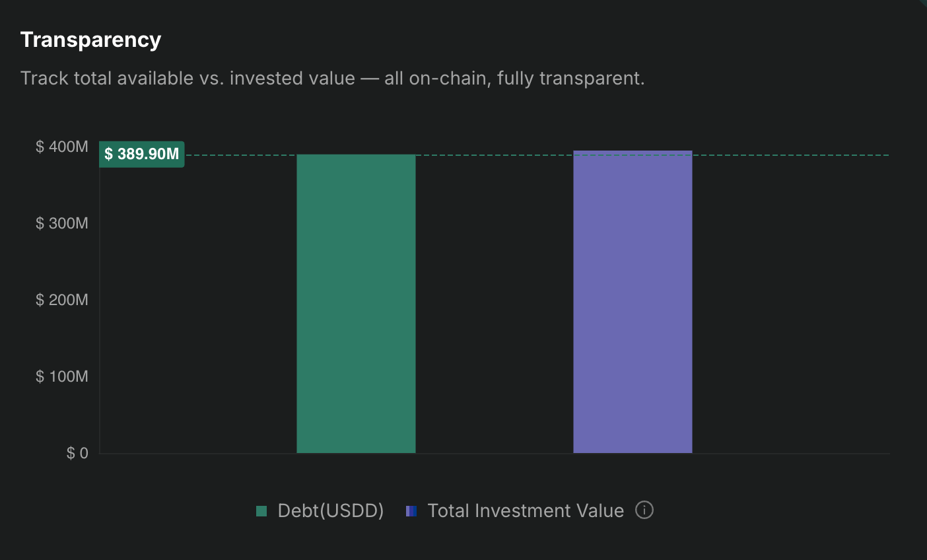The width and height of the screenshot is (927, 560).
Task: Click the $ 0 axis label
Action: [77, 453]
